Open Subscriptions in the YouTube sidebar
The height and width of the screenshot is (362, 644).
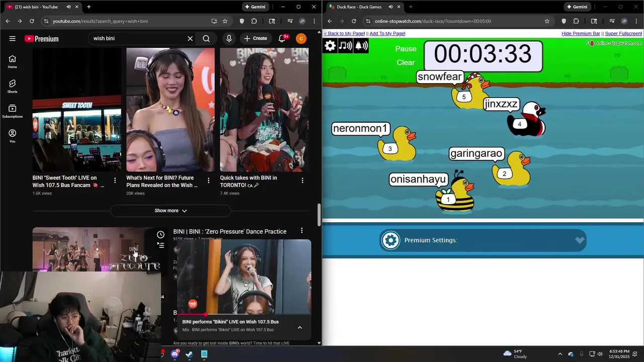pyautogui.click(x=12, y=111)
